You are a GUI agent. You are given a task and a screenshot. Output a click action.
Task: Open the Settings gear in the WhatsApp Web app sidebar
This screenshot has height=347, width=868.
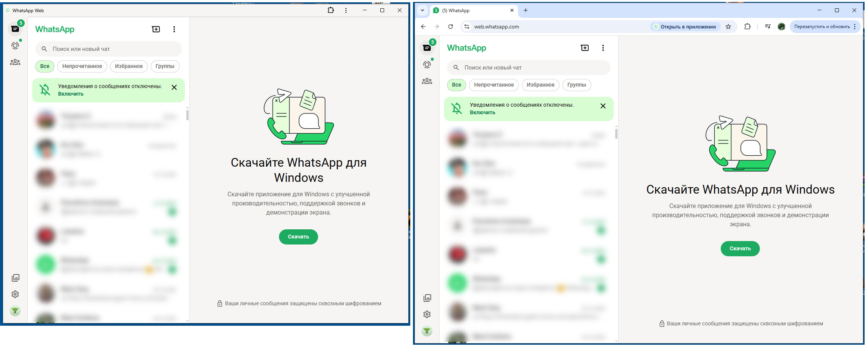click(15, 294)
